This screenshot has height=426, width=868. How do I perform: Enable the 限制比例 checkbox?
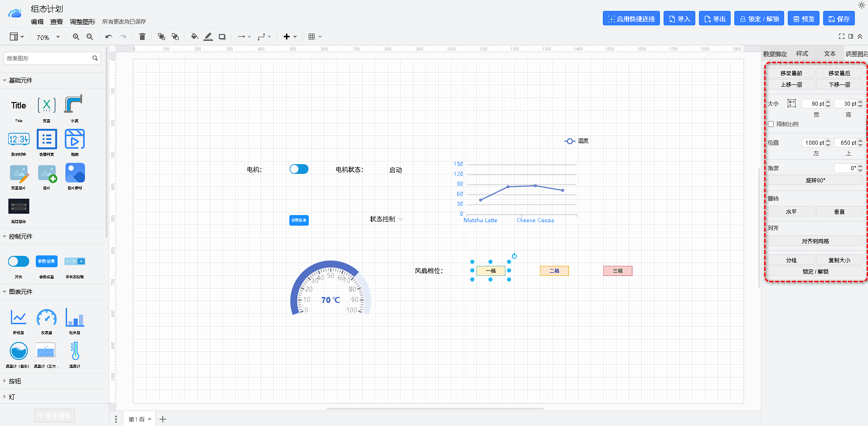(771, 124)
